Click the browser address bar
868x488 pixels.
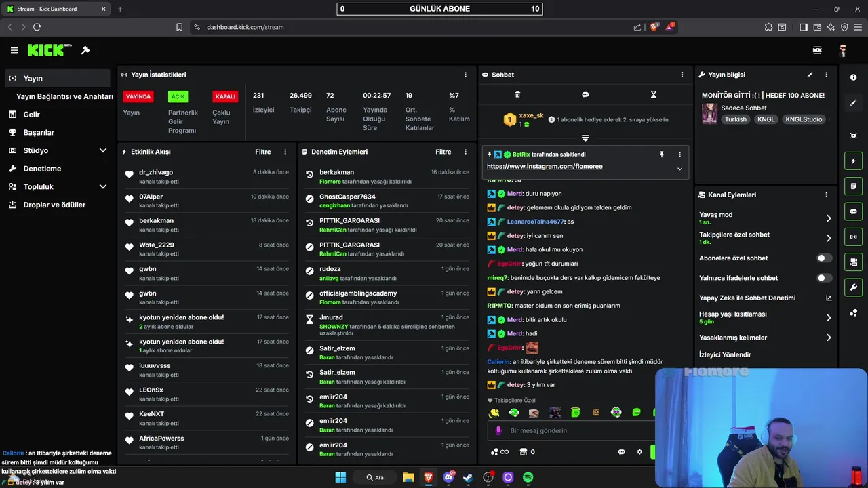[414, 27]
